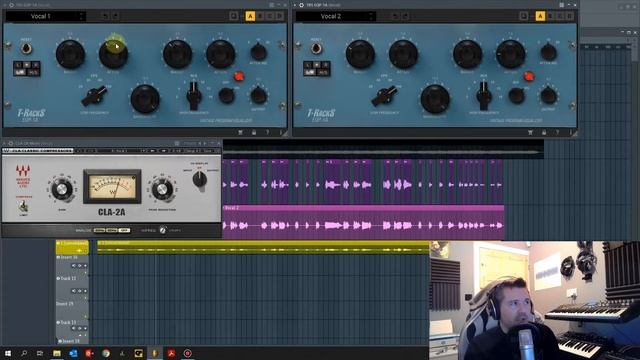Click the lock icon in Vocal 1 EQ
This screenshot has width=640, height=360.
[x=254, y=132]
